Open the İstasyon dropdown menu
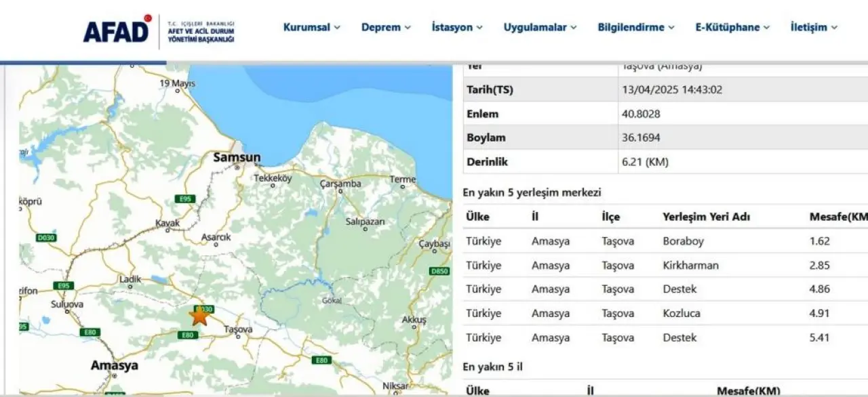868x397 pixels. [456, 28]
